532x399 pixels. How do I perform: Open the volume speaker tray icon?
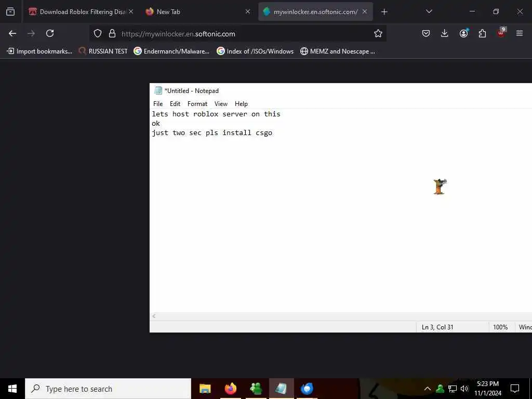click(464, 389)
